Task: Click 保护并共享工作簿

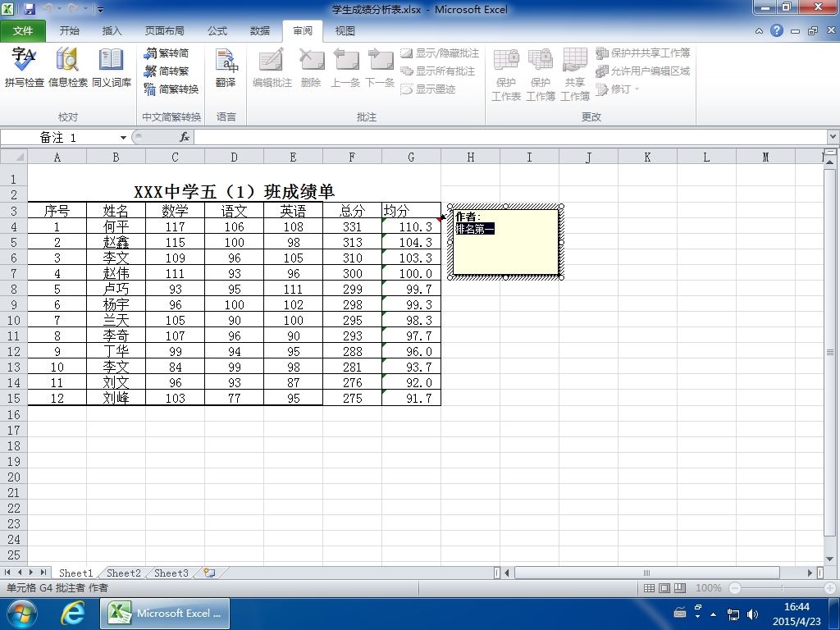Action: 643,53
